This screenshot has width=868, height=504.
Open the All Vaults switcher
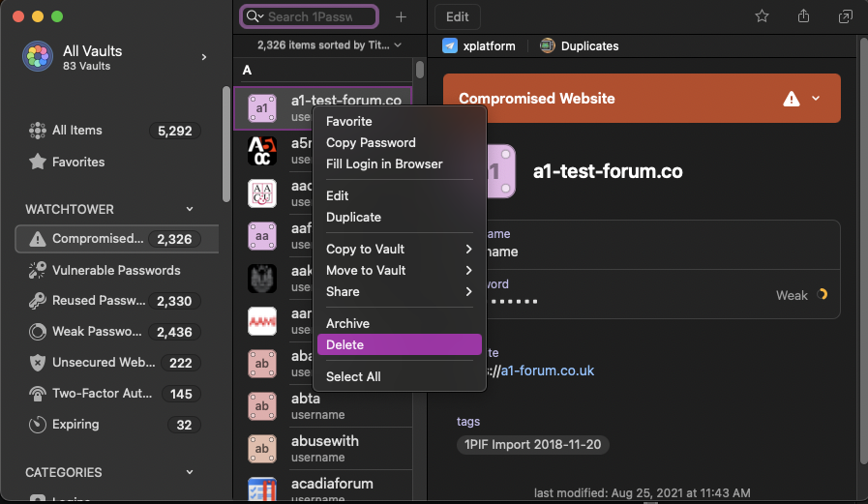116,57
